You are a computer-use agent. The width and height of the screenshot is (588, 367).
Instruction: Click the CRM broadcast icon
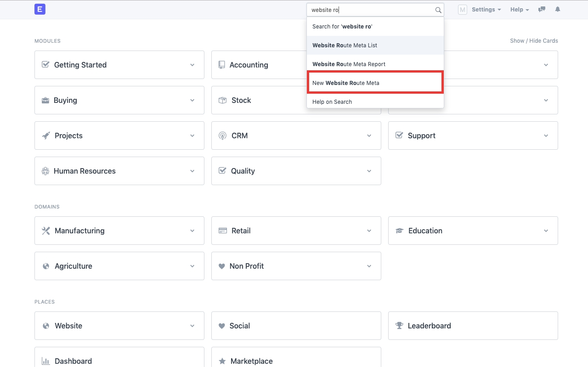click(x=222, y=136)
